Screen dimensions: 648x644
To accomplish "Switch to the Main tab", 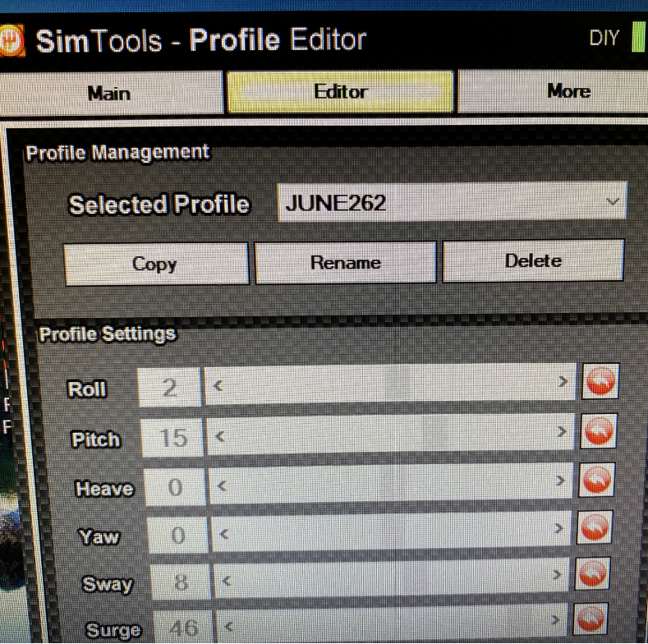I will coord(110,93).
